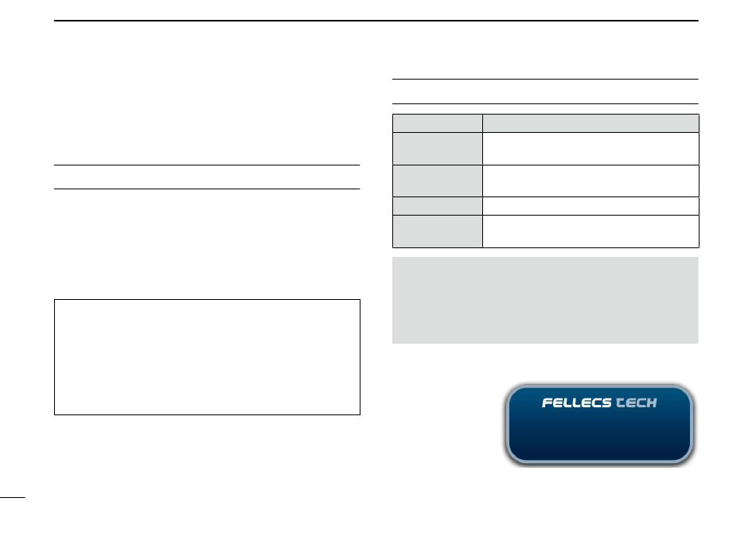Select the gray cell in the last table row

pos(438,231)
